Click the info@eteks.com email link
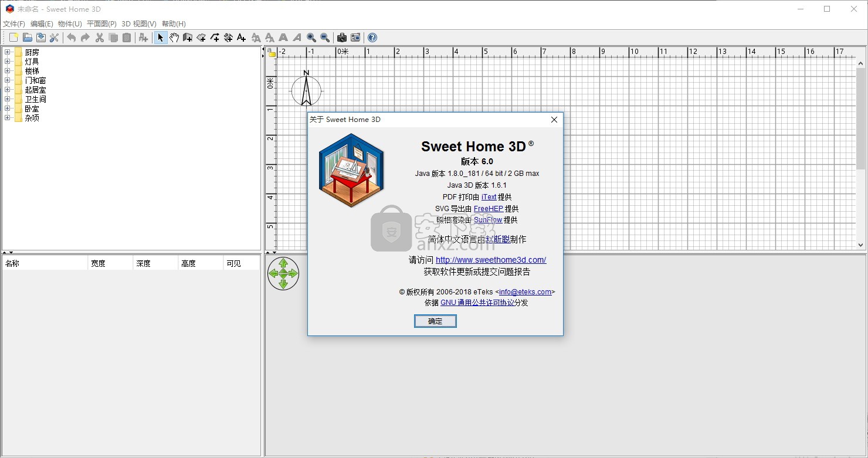 [525, 291]
